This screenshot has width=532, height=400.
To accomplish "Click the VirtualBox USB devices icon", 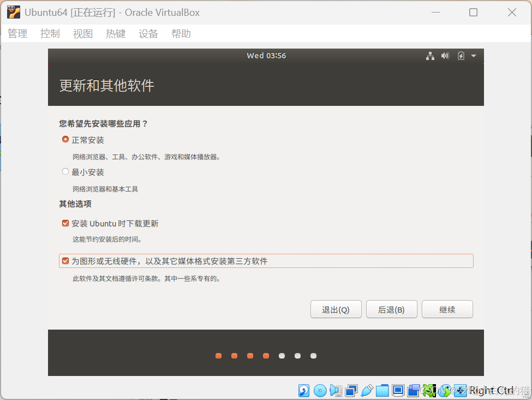I will [x=367, y=390].
